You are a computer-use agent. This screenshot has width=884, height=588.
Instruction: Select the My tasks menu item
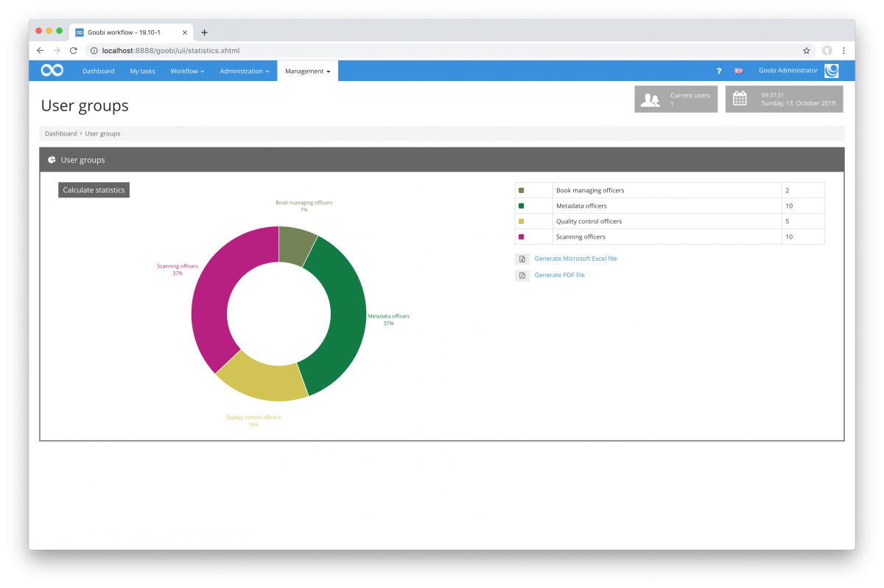pyautogui.click(x=142, y=71)
